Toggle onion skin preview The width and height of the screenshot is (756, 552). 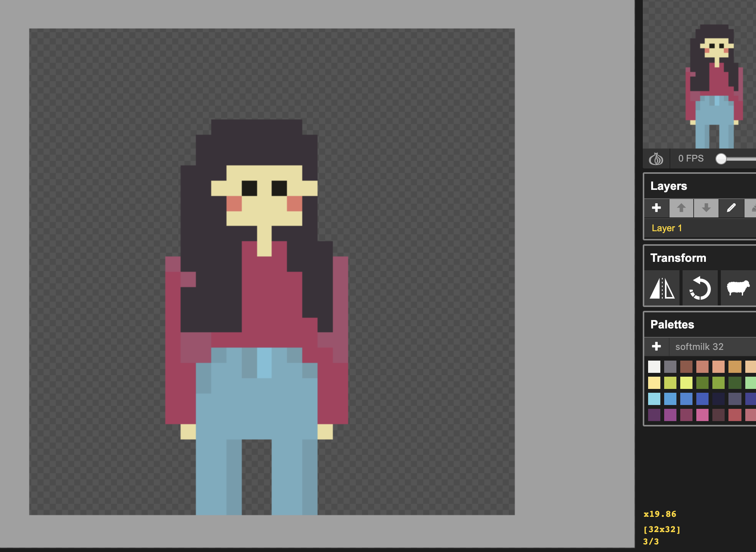point(656,158)
